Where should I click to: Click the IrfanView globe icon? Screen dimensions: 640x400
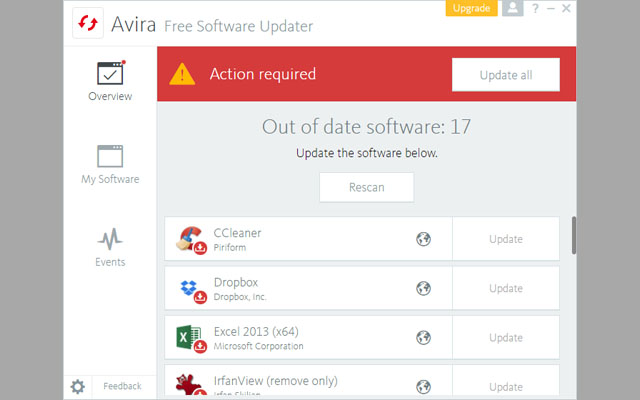tap(424, 386)
